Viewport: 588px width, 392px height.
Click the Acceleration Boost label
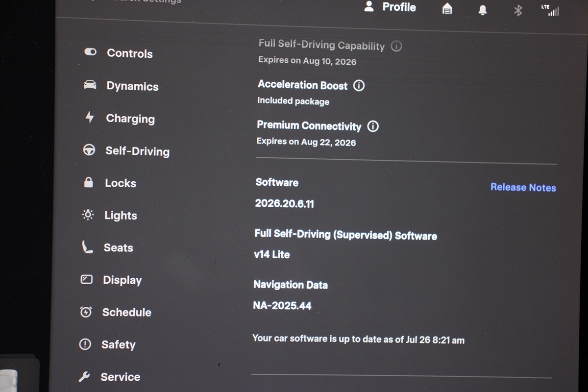[302, 85]
